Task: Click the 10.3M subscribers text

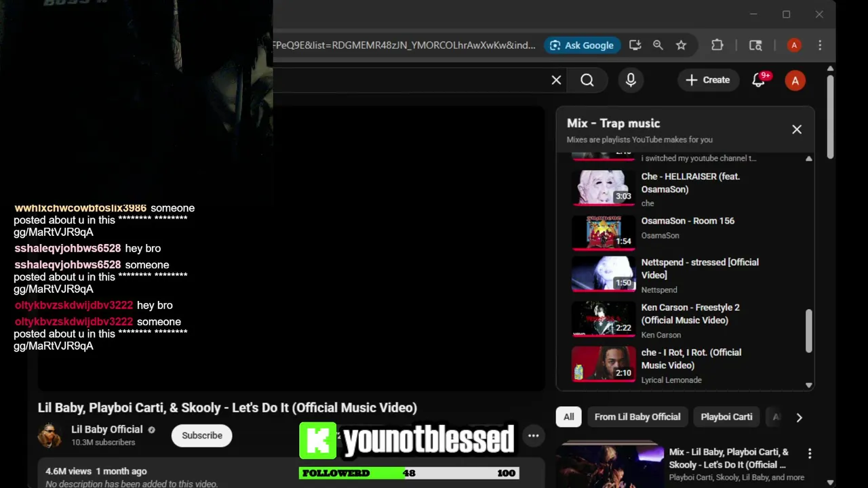Action: pyautogui.click(x=103, y=443)
